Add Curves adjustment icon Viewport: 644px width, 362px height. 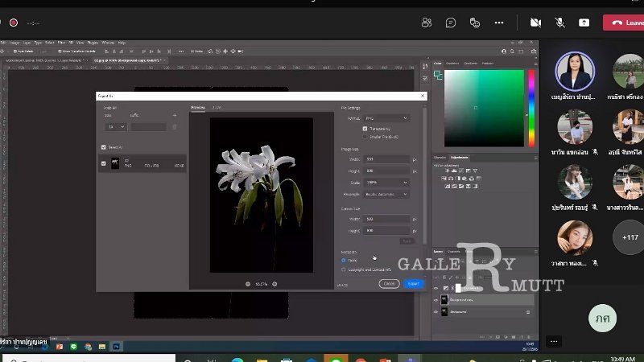(x=460, y=171)
